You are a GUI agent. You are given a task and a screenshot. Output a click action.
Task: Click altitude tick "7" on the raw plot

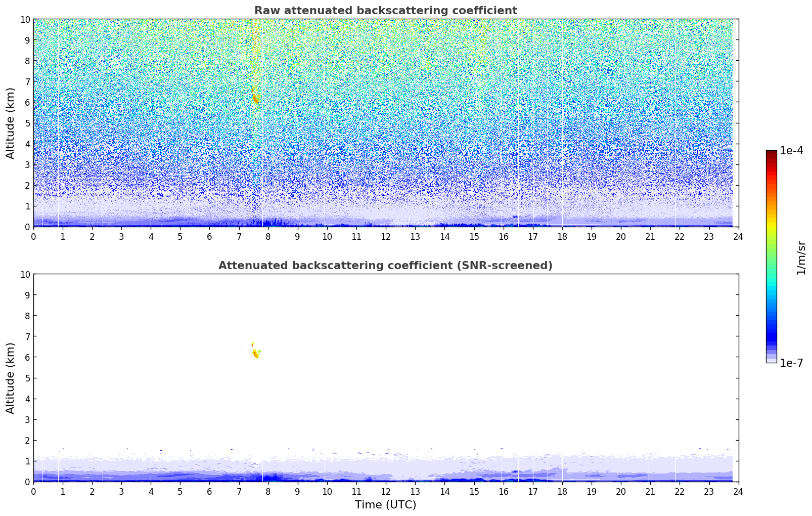(x=27, y=81)
